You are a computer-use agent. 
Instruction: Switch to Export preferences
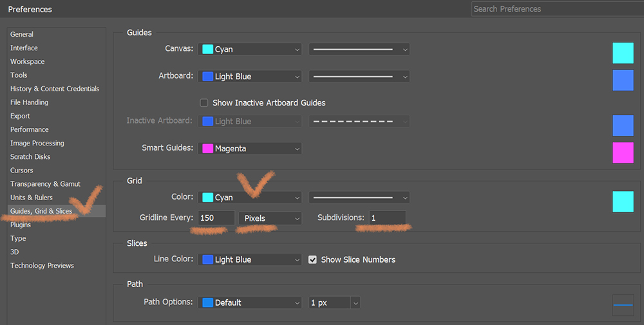[x=20, y=116]
